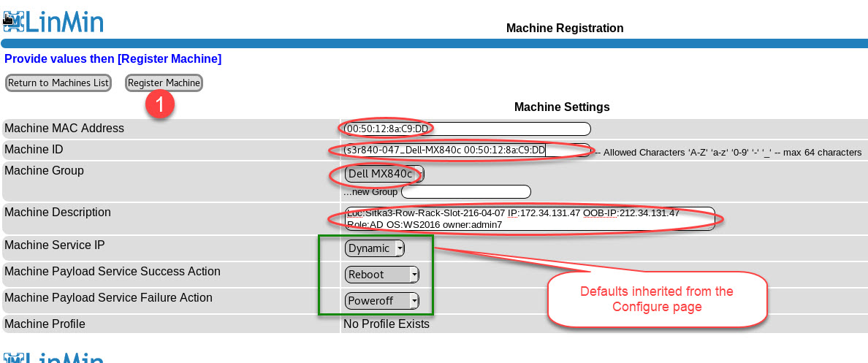868x363 pixels.
Task: Click the partial LinMin logo at the bottom
Action: point(53,357)
